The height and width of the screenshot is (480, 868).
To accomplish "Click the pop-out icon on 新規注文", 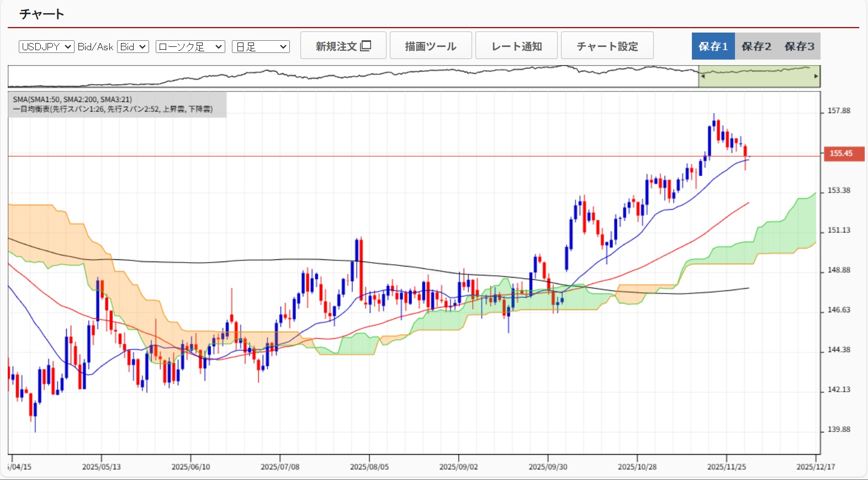I will coord(366,46).
